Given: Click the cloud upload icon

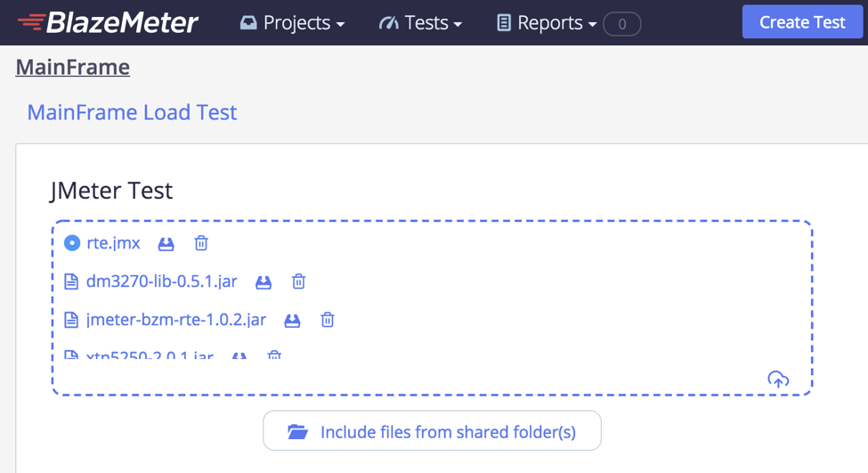Looking at the screenshot, I should pyautogui.click(x=778, y=379).
